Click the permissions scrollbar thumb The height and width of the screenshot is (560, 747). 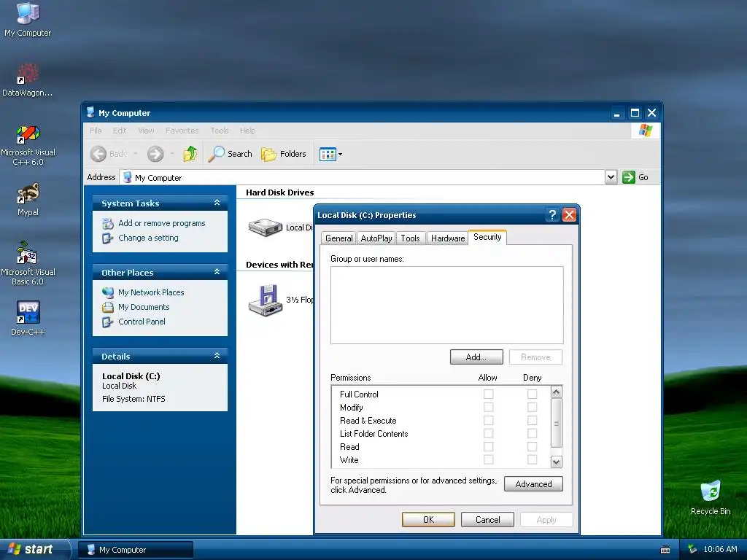(556, 423)
